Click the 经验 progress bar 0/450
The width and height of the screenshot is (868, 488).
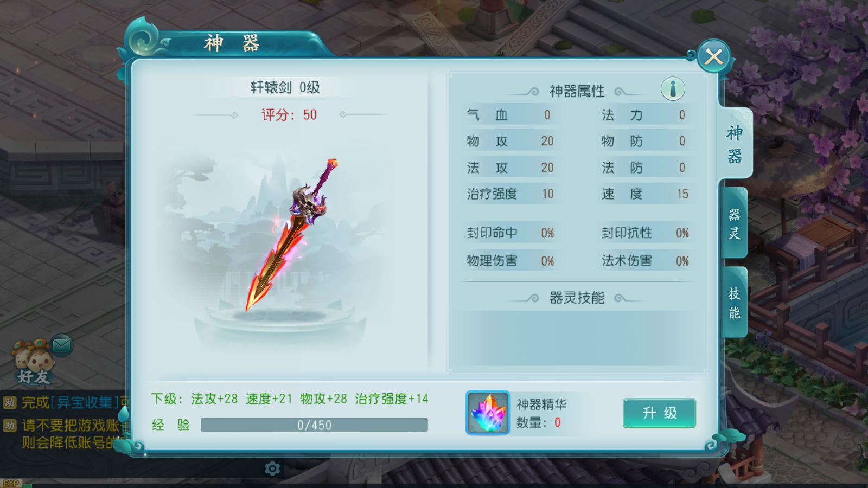click(314, 425)
